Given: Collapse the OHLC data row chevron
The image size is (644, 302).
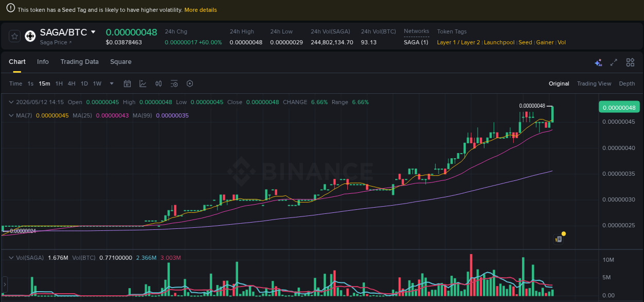Looking at the screenshot, I should [x=11, y=102].
